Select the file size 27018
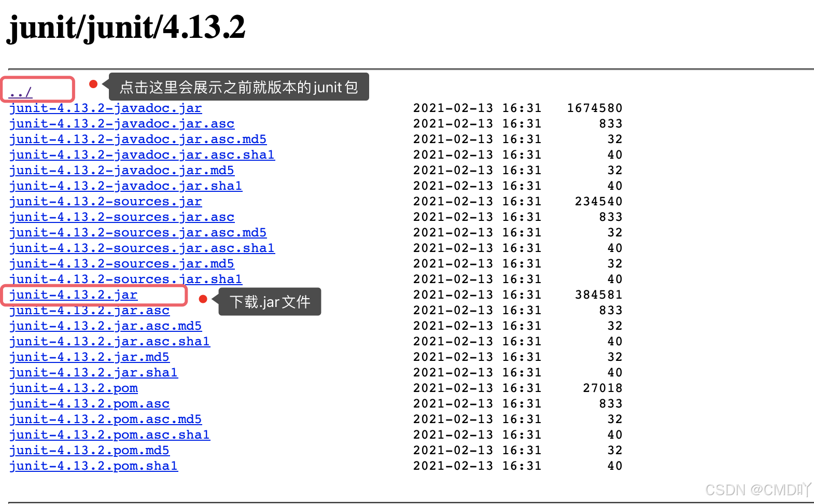This screenshot has width=814, height=504. pos(603,388)
